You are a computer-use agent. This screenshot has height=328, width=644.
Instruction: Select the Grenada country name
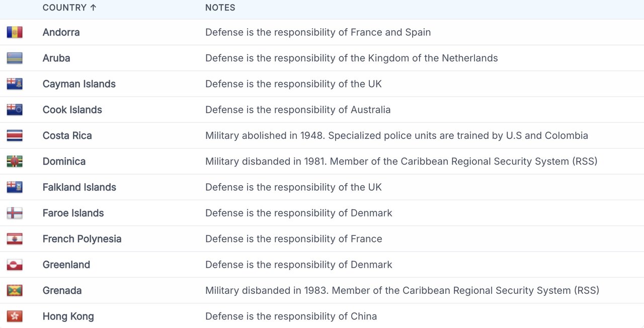point(62,290)
